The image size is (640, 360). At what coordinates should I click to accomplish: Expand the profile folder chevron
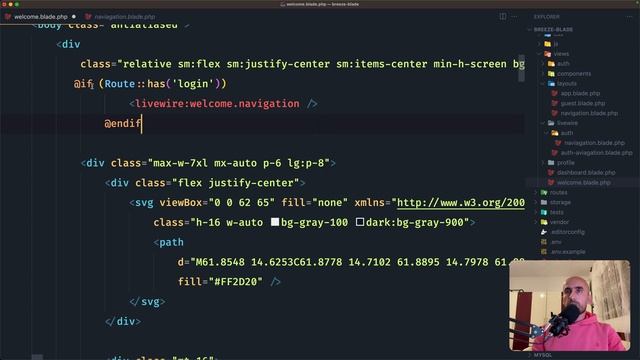pyautogui.click(x=543, y=162)
